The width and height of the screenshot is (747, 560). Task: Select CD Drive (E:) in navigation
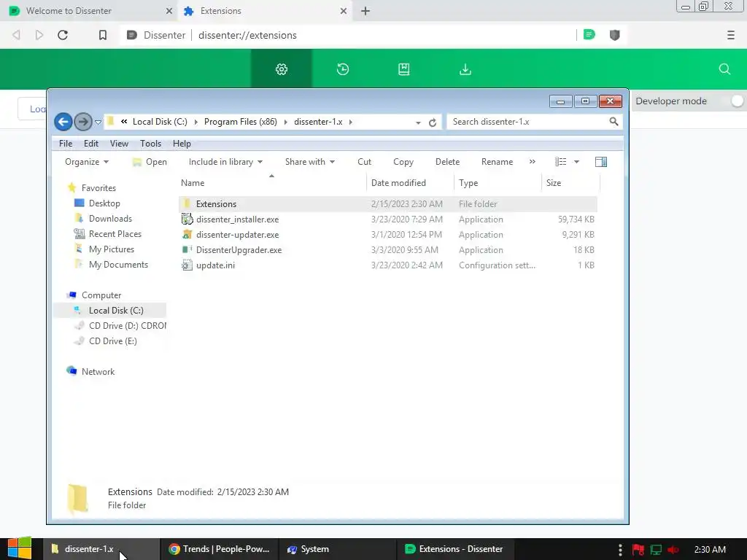point(112,341)
